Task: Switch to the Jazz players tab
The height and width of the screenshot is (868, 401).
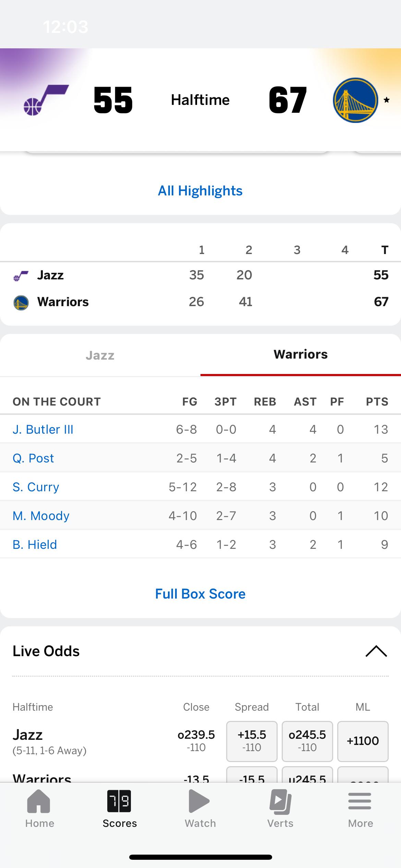Action: click(100, 355)
